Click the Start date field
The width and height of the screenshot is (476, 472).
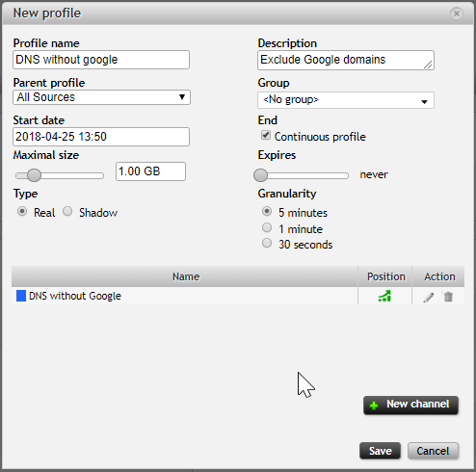click(x=101, y=137)
